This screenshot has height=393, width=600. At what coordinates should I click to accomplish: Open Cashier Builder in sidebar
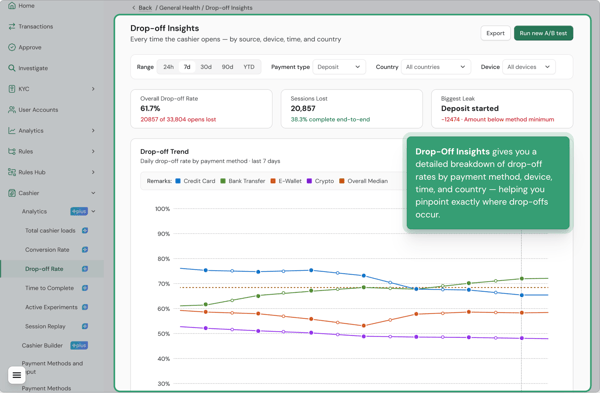42,346
